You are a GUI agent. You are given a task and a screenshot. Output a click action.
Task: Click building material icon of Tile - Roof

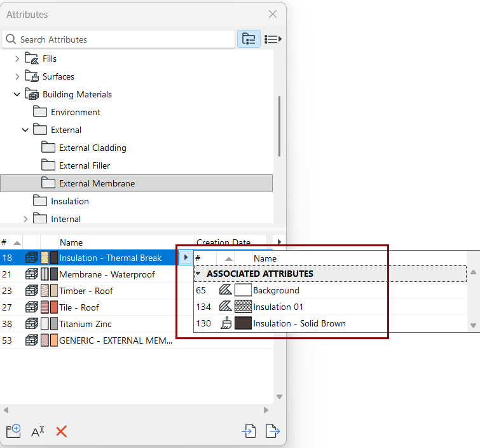(x=32, y=307)
